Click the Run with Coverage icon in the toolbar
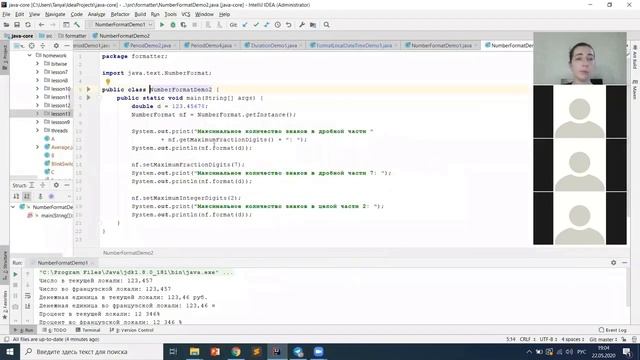 coord(183,24)
